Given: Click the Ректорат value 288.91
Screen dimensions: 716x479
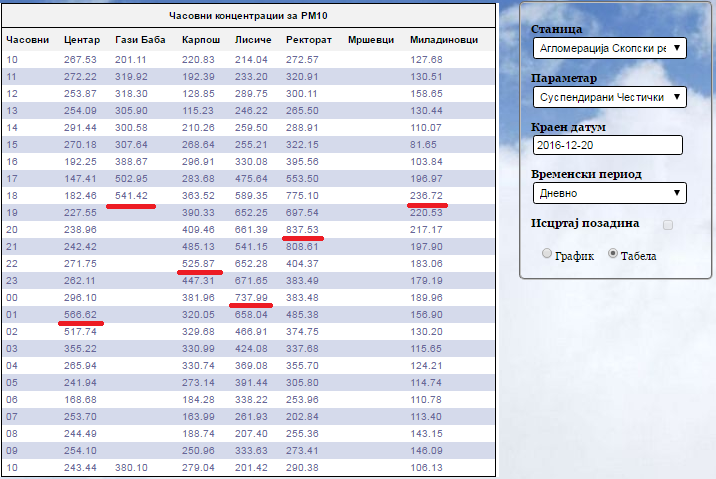Looking at the screenshot, I should tap(302, 128).
